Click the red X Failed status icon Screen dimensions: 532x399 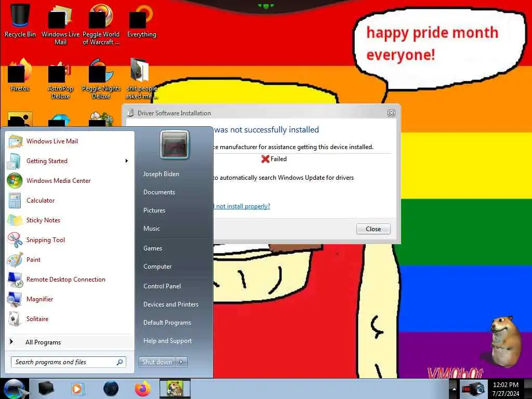tap(265, 159)
